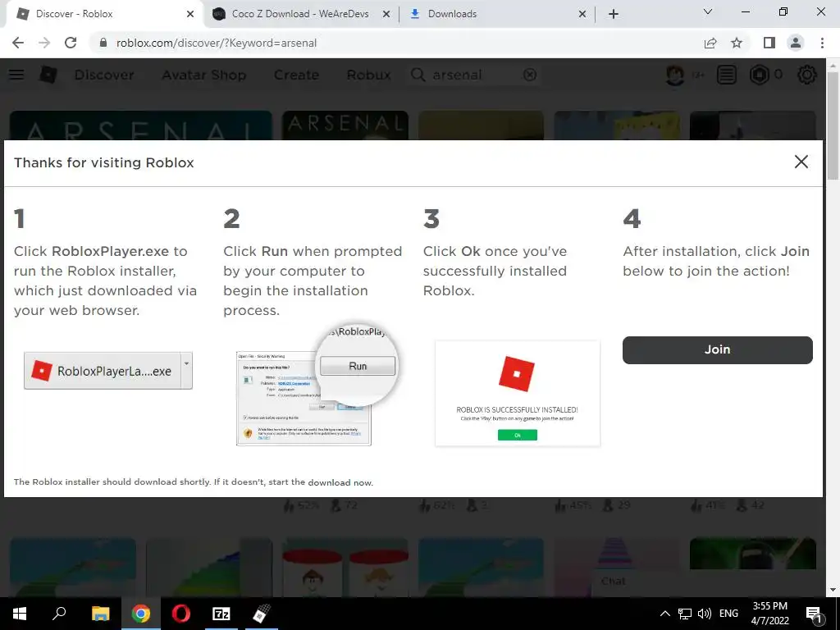Bookmark this page with the star icon
Viewport: 840px width, 630px height.
pos(737,43)
